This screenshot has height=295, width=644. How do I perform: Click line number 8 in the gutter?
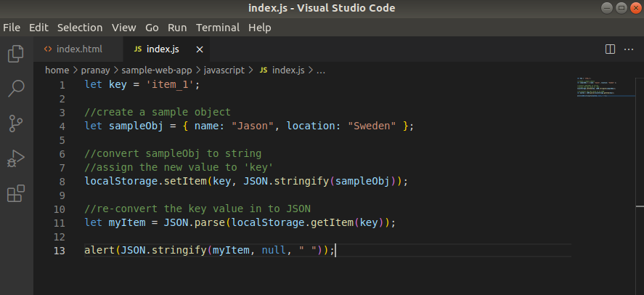(x=62, y=182)
